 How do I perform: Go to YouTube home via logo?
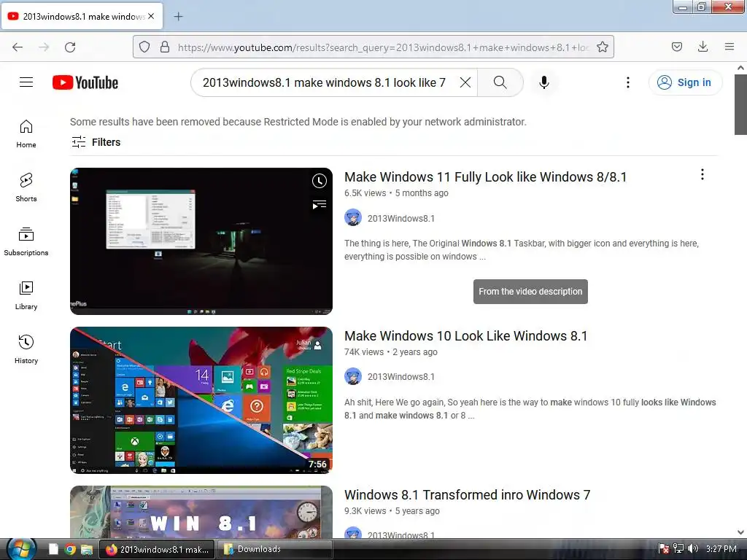85,82
